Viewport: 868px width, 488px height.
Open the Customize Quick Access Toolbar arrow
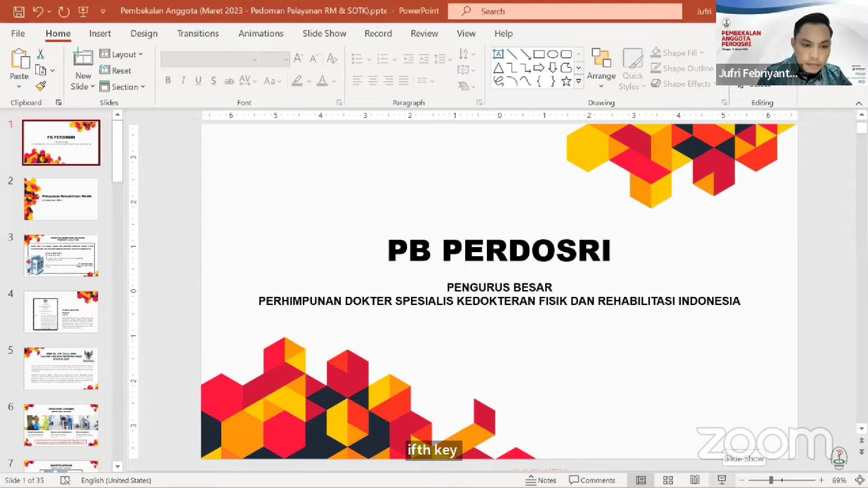[x=103, y=12]
